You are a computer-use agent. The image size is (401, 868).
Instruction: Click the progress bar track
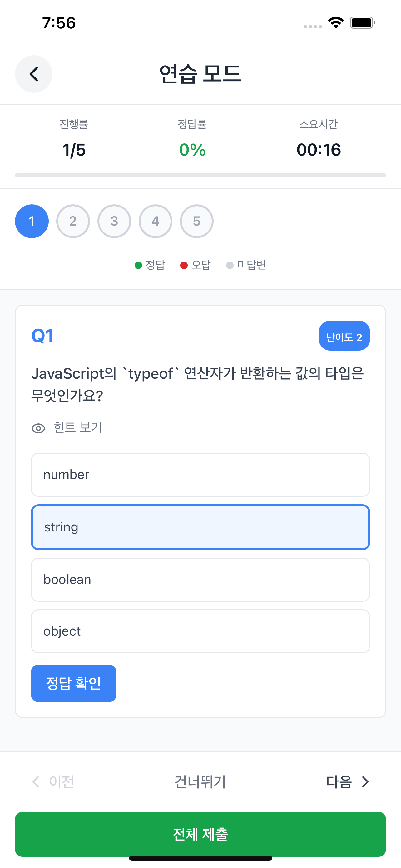pos(200,175)
